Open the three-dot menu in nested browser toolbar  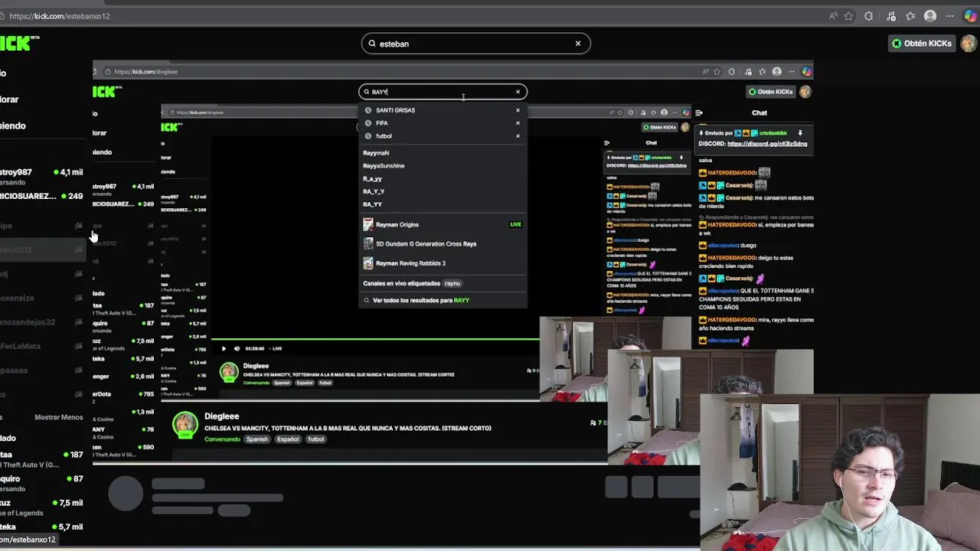[x=792, y=72]
